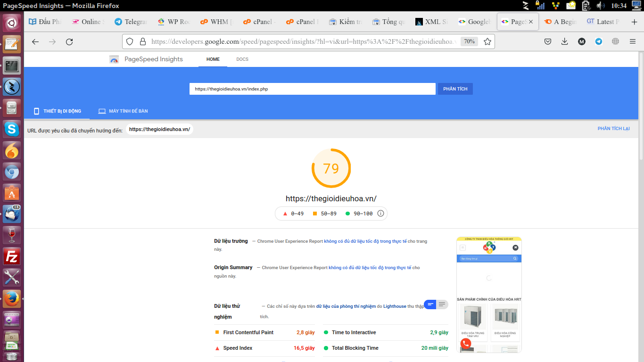Click the clock showing 10:34
Screen dimensions: 644x362
tap(619, 6)
